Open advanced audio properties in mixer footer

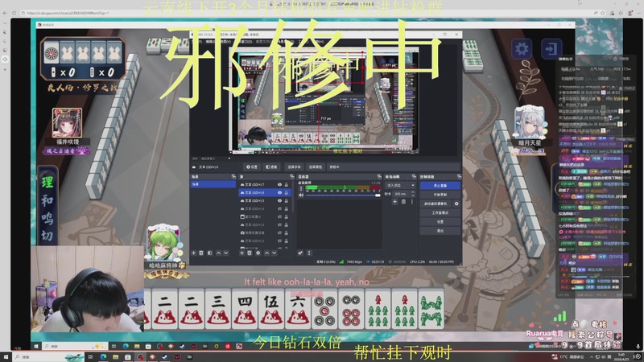coord(300,253)
